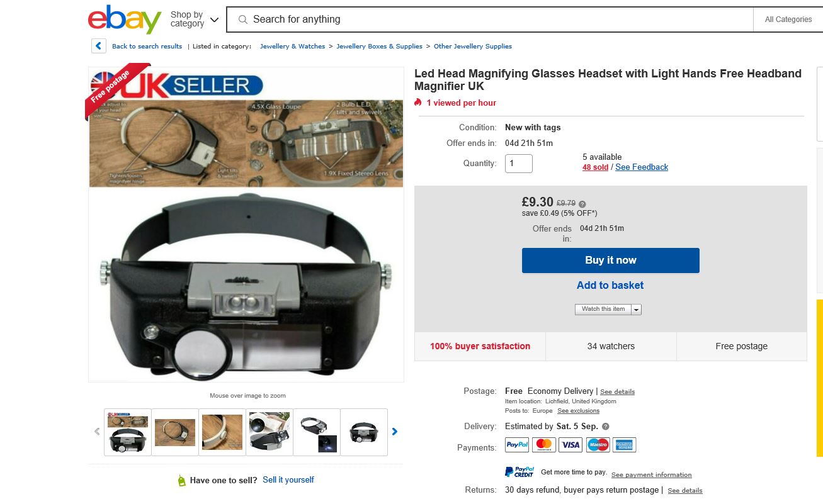Click the original price help question icon
The width and height of the screenshot is (823, 504).
[x=582, y=204]
